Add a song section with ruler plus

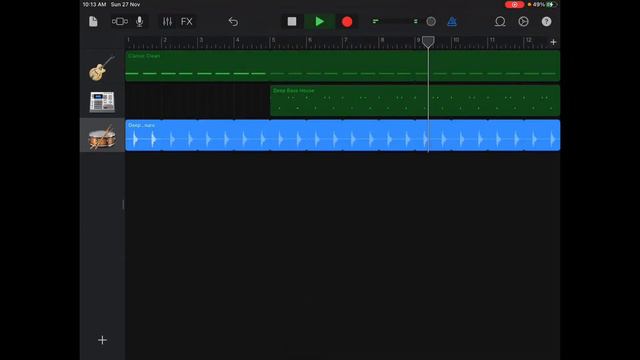coord(553,42)
